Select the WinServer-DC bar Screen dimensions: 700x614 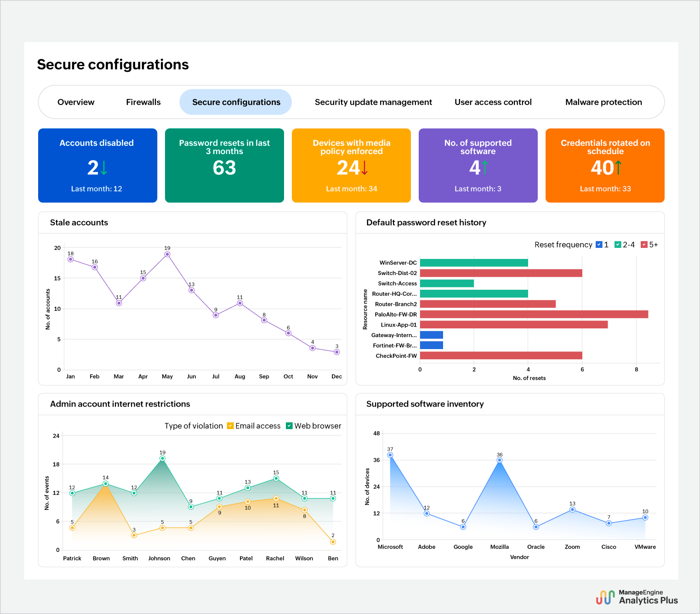(474, 263)
